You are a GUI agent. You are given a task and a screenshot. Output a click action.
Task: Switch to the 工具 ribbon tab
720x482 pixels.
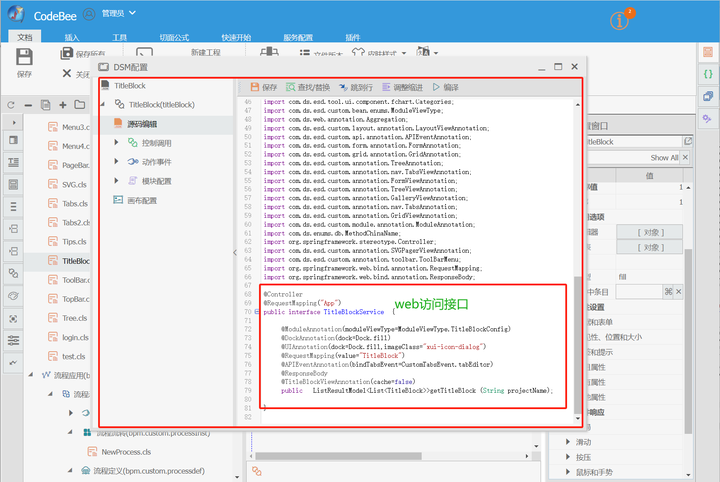pos(119,37)
